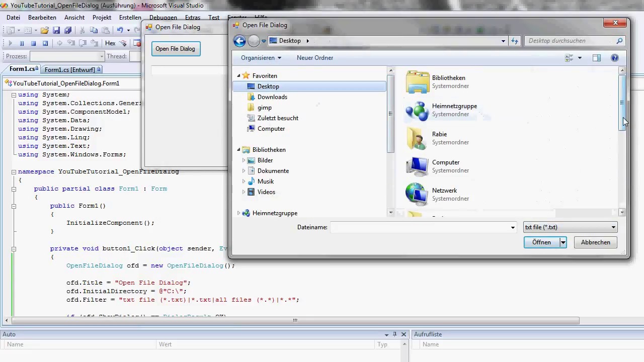Image resolution: width=644 pixels, height=362 pixels.
Task: Create a Neuer Ordner in dialog
Action: pos(315,58)
